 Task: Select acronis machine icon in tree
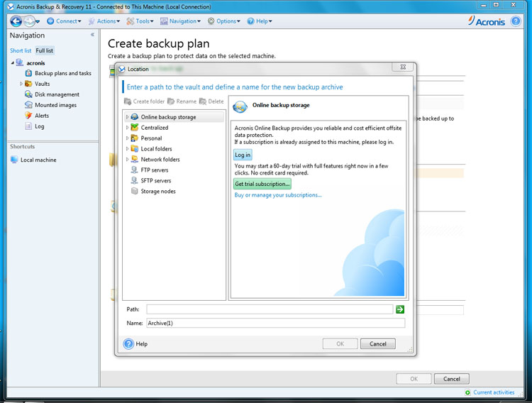click(20, 62)
